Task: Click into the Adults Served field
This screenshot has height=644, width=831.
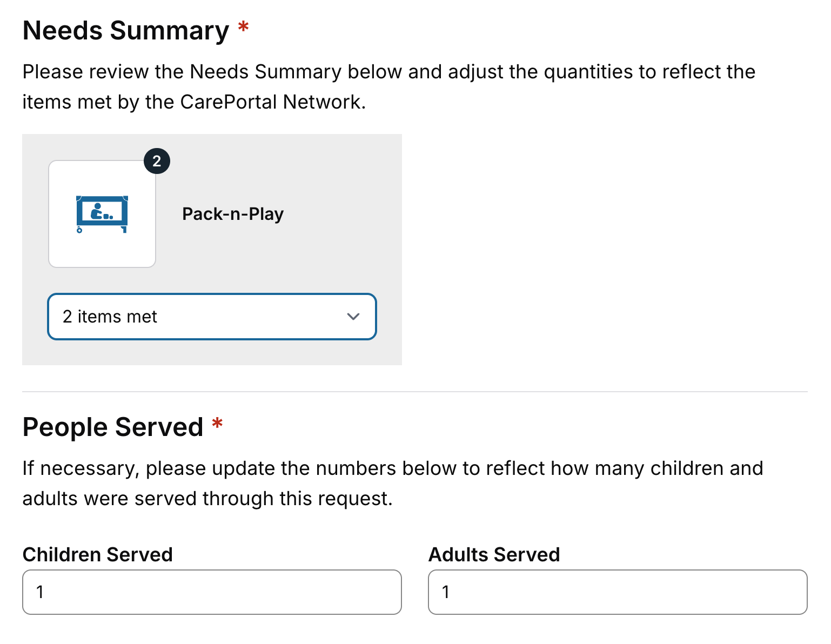Action: 618,592
